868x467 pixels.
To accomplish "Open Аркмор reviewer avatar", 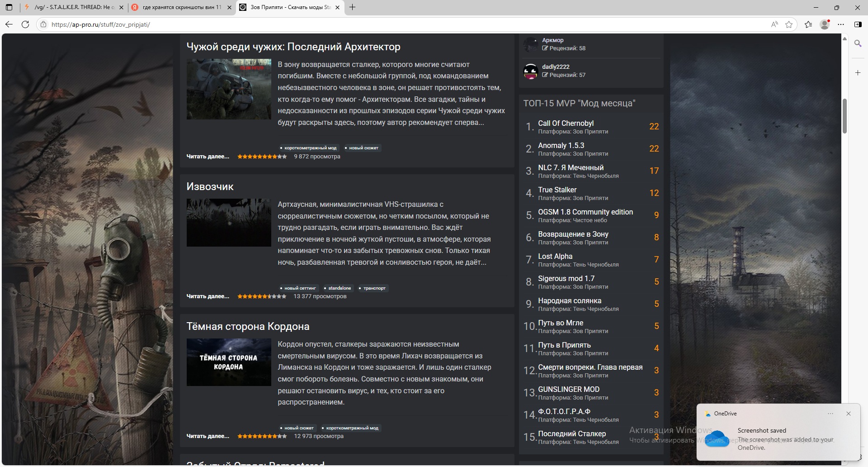I will point(531,44).
